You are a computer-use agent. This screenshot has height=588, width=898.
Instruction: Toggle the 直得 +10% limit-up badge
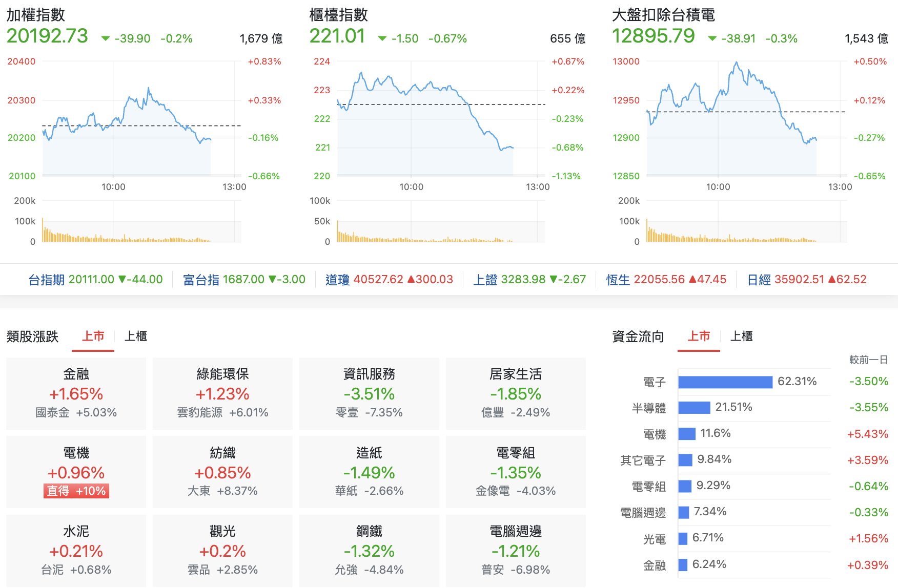click(76, 491)
